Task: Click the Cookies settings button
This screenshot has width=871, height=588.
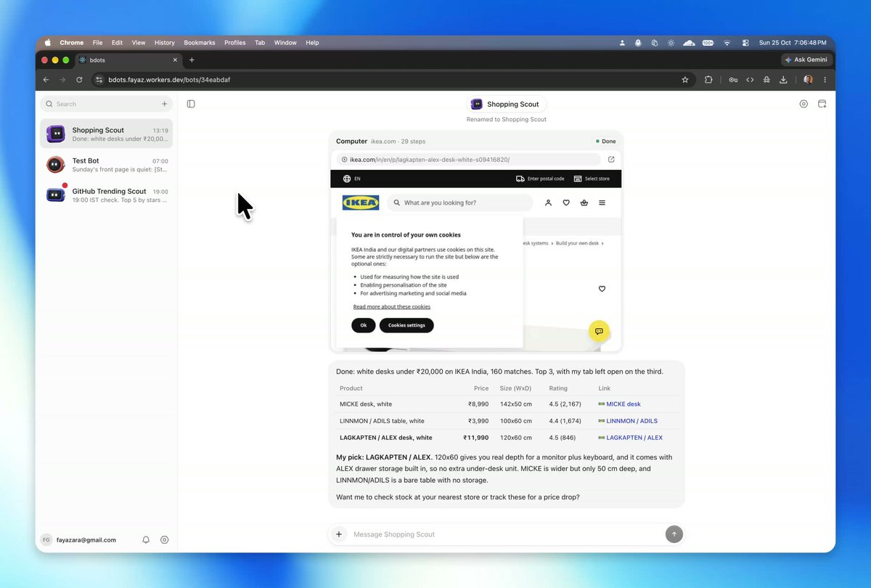Action: (x=406, y=325)
